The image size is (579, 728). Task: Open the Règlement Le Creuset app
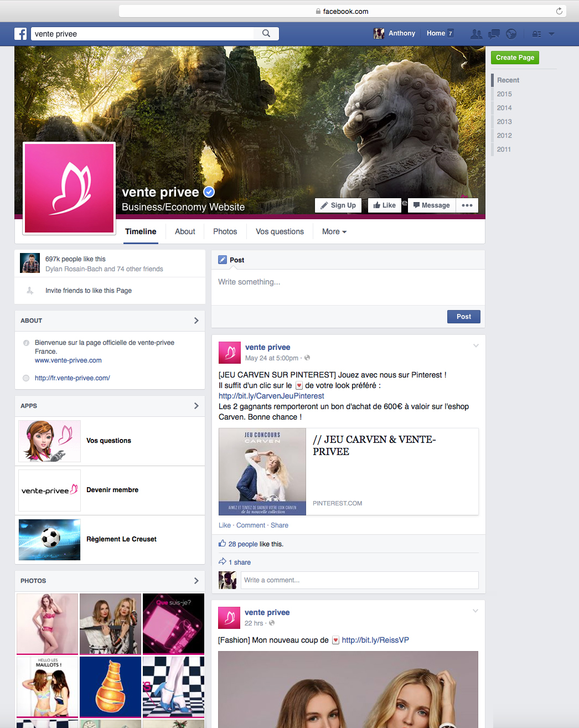coord(110,540)
